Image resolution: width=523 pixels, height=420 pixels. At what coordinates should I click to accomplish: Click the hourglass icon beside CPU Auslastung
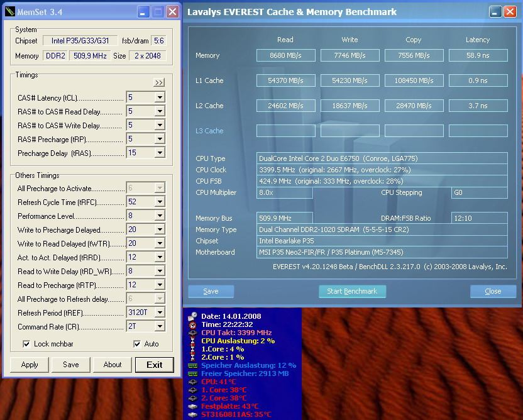(192, 341)
